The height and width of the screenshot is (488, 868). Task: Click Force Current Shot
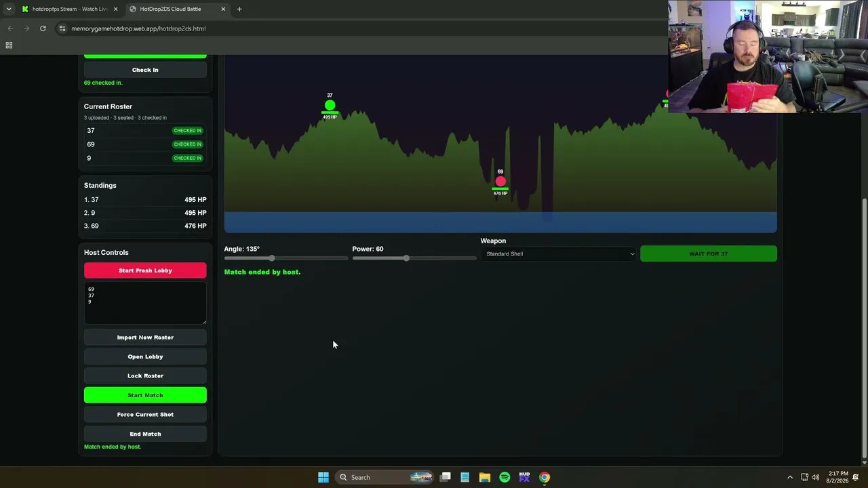[145, 414]
